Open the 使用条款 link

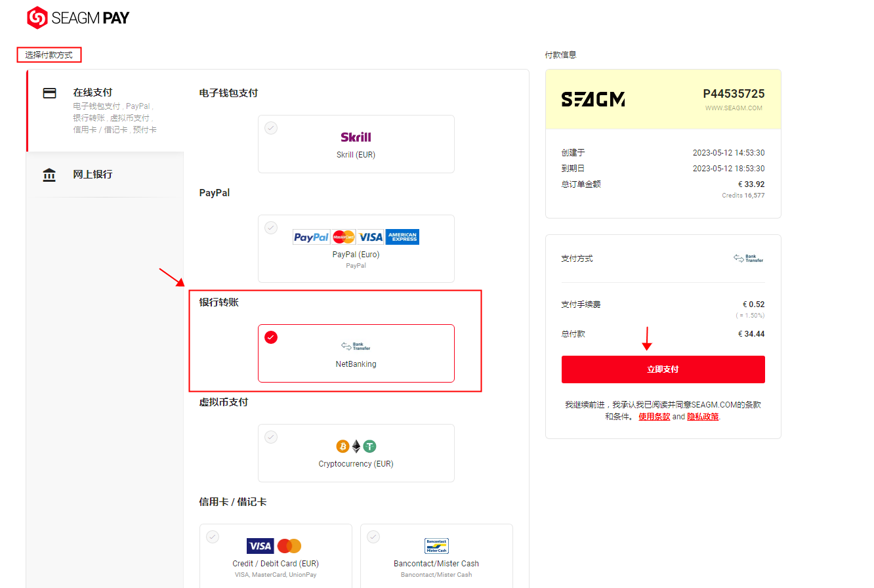pyautogui.click(x=654, y=417)
